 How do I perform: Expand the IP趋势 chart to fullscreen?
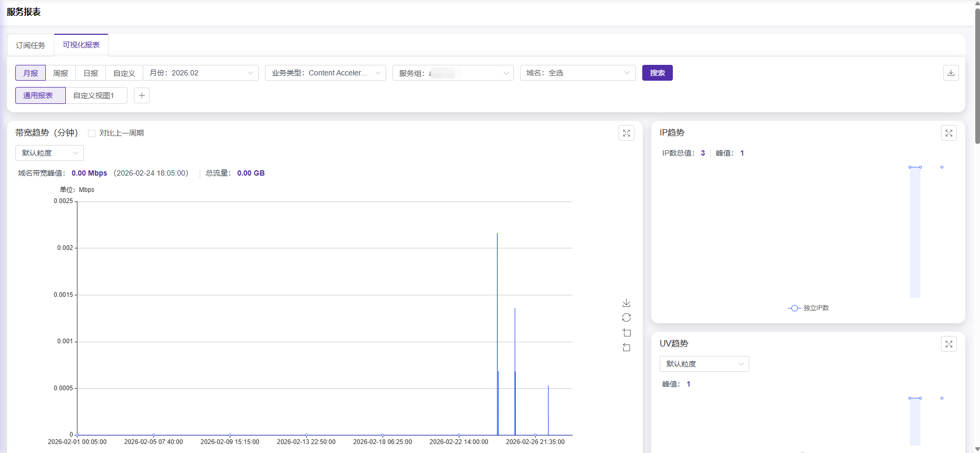coord(948,133)
